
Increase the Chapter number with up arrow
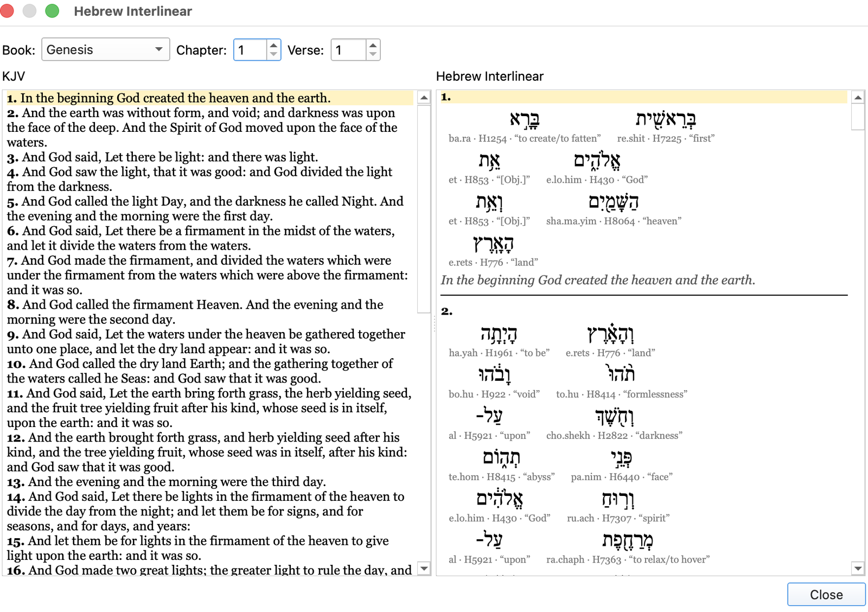[x=273, y=45]
